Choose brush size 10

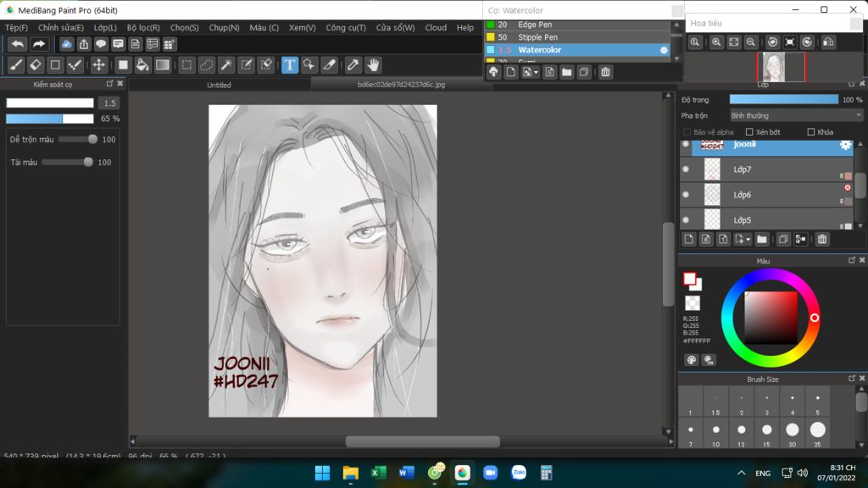[715, 433]
